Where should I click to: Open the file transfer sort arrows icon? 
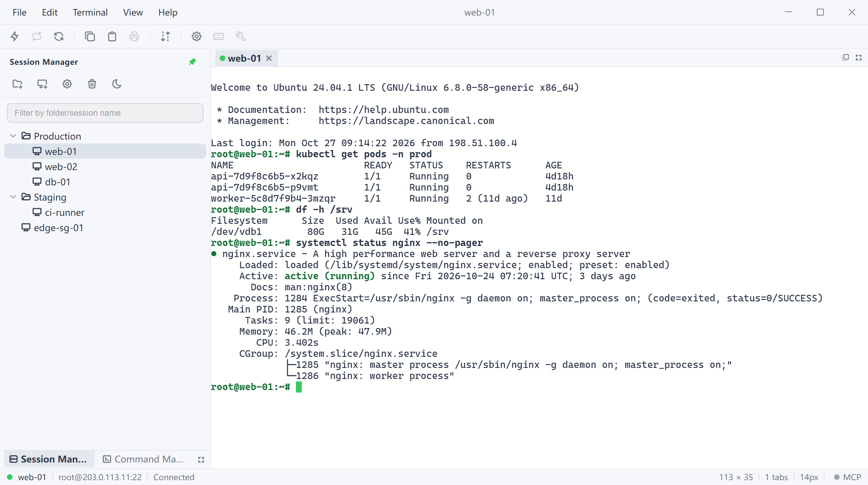(165, 36)
